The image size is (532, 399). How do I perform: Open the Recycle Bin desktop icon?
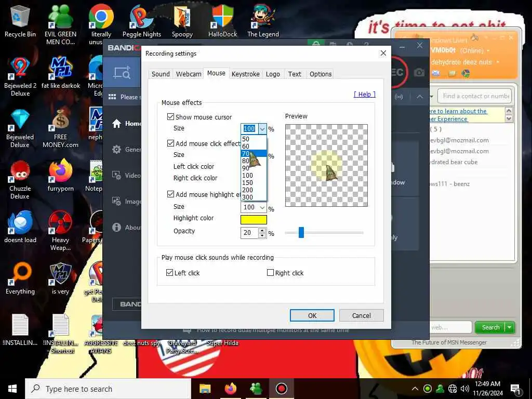20,20
